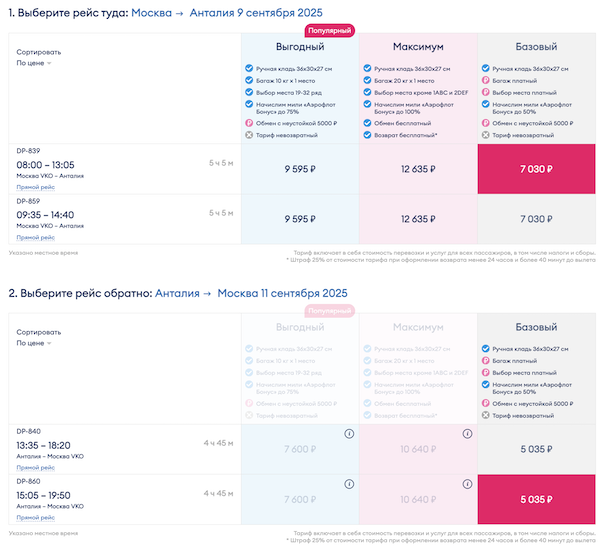
Task: Click info icon on DP-840 Выгодный price
Action: click(x=349, y=433)
